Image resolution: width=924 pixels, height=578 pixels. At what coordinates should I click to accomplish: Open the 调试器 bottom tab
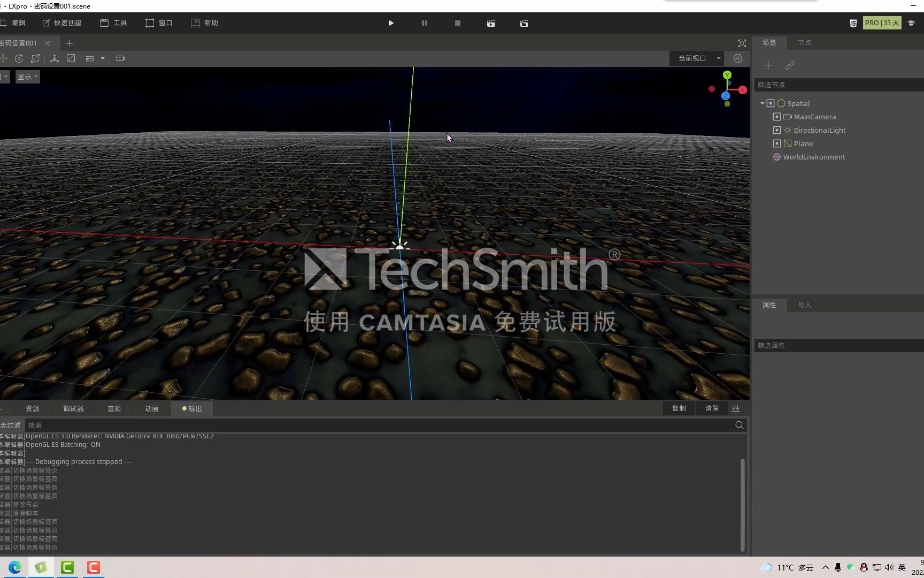73,408
